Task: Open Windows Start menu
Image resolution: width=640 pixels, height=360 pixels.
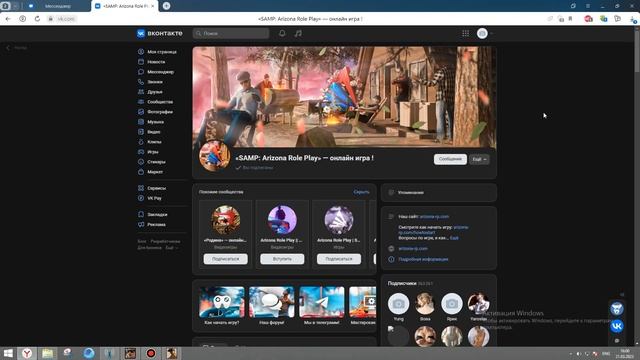Action: pyautogui.click(x=8, y=353)
